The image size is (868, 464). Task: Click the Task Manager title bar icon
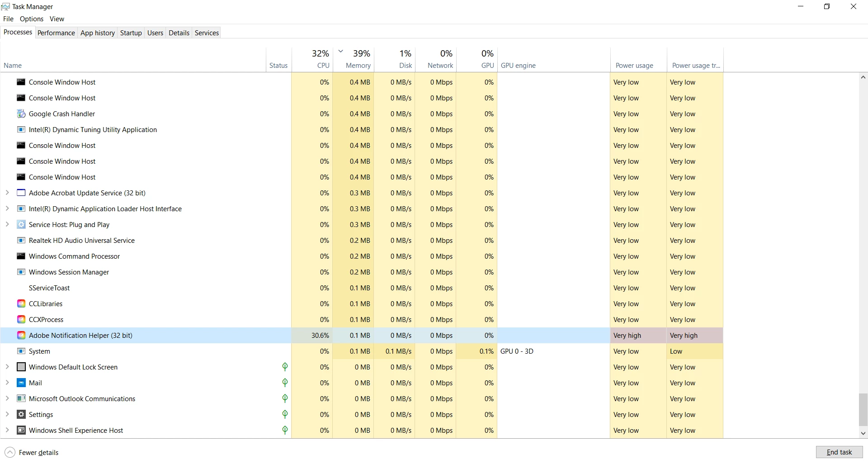tap(5, 6)
